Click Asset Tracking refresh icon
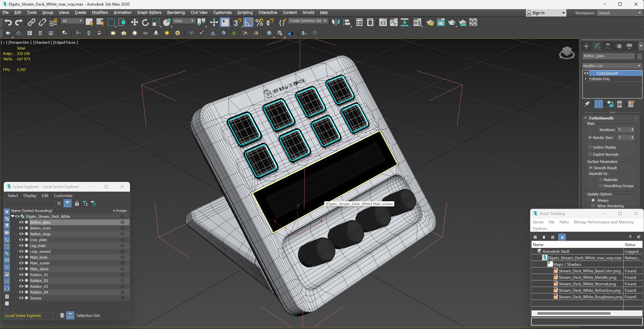The image size is (644, 329). 535,237
